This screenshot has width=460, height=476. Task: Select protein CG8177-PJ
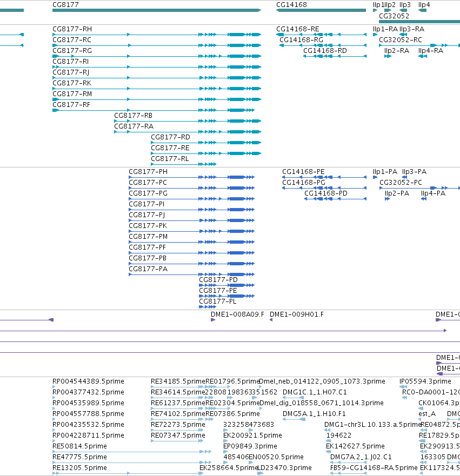coord(147,215)
